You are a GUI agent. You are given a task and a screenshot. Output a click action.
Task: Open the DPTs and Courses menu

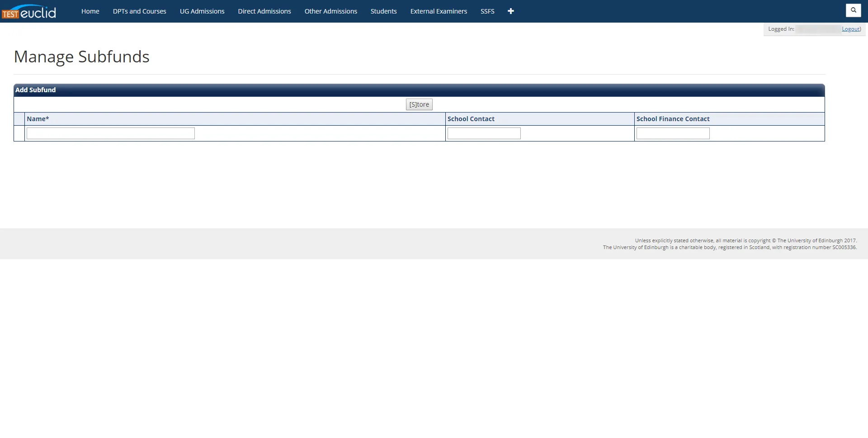[139, 11]
